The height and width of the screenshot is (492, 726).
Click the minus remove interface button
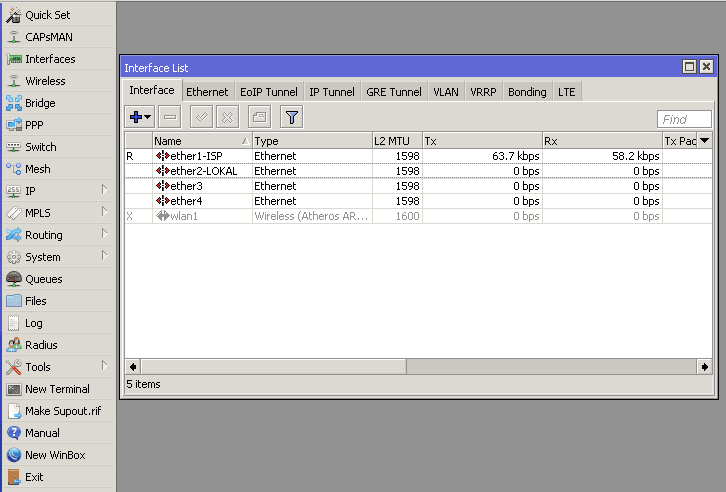[169, 117]
